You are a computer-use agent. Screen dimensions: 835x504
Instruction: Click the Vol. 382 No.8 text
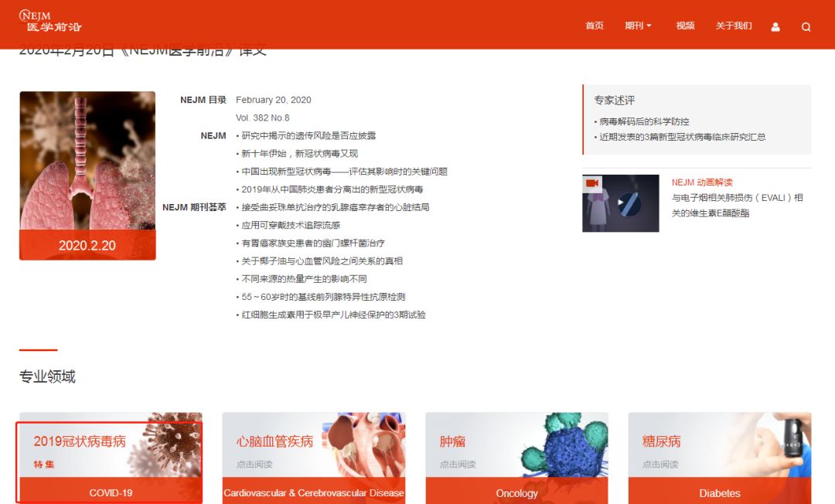[x=263, y=117]
